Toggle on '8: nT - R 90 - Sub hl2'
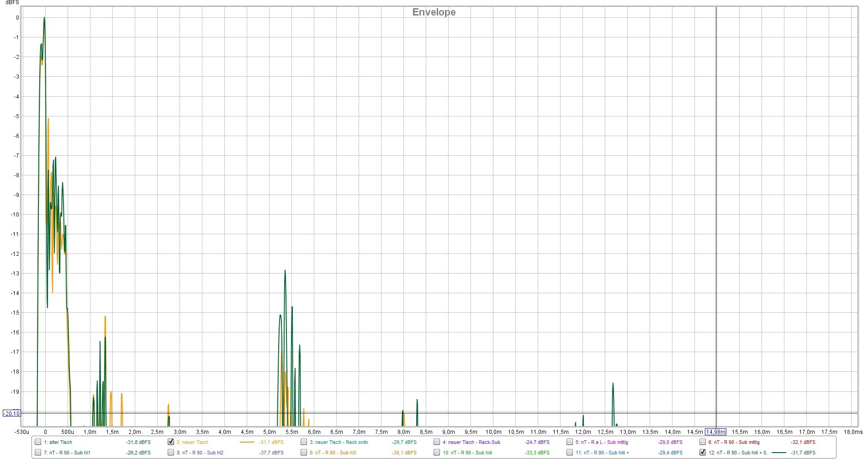 pyautogui.click(x=171, y=453)
